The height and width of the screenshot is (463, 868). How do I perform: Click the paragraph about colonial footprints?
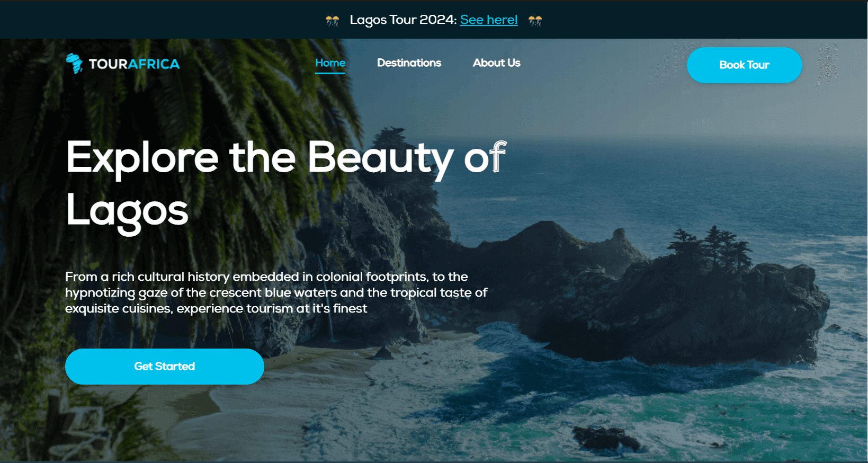click(x=276, y=292)
